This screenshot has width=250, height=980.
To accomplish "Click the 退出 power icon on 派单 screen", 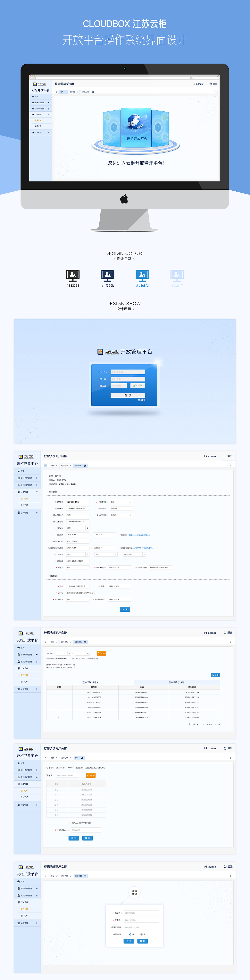I will point(225,748).
